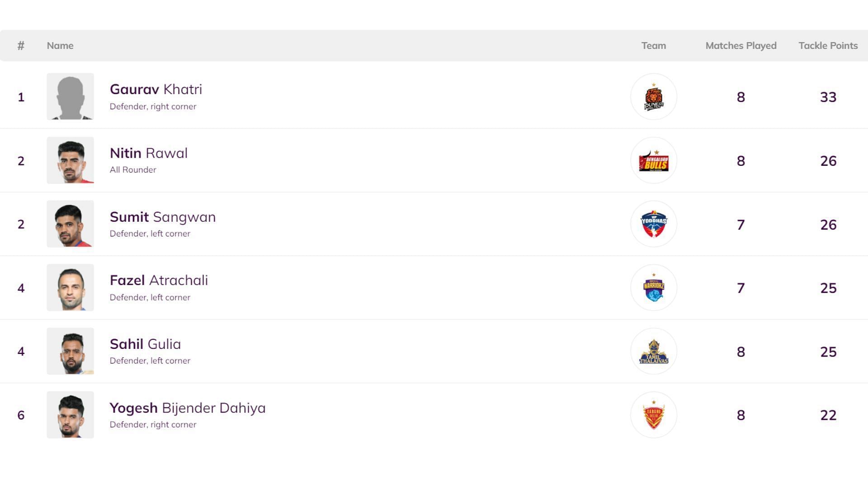
Task: Open the Yogesh Bijender Dahiya name link
Action: pyautogui.click(x=188, y=408)
